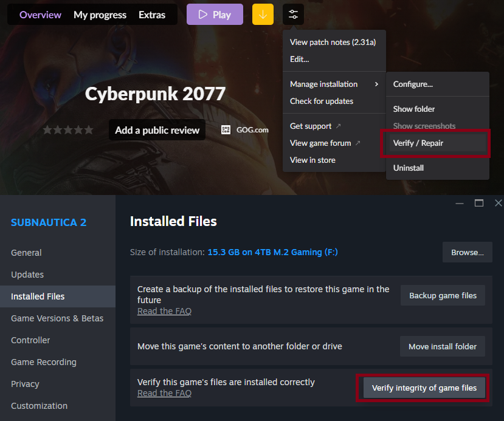
Task: Click Verify integrity of game files
Action: coord(424,388)
